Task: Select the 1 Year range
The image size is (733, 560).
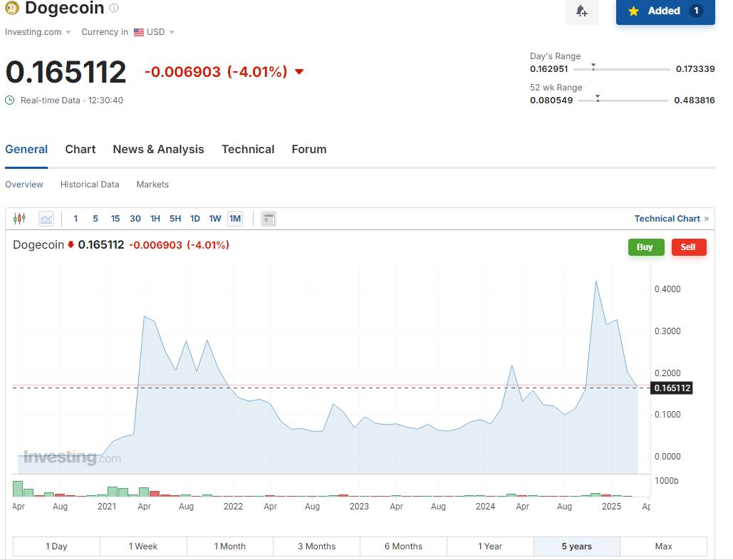Action: coord(490,546)
